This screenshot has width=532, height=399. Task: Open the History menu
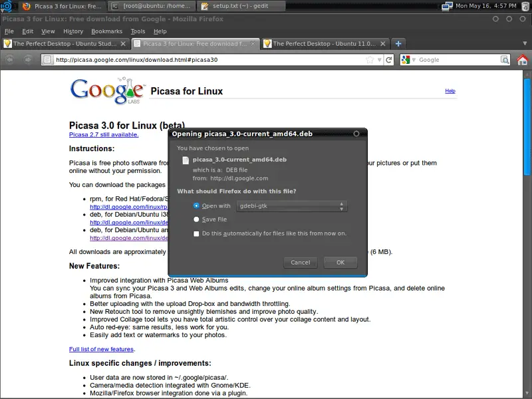point(73,31)
